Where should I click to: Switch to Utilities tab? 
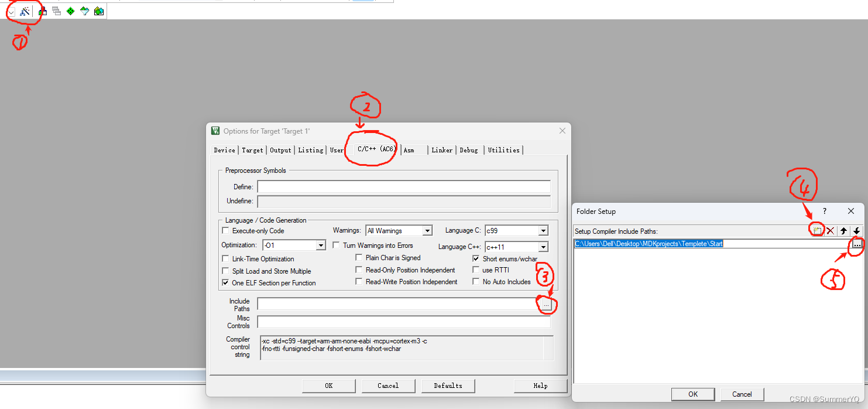point(504,151)
